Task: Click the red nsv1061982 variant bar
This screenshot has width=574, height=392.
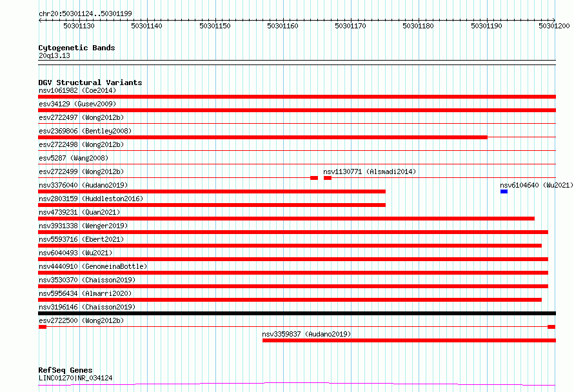Action: point(297,97)
